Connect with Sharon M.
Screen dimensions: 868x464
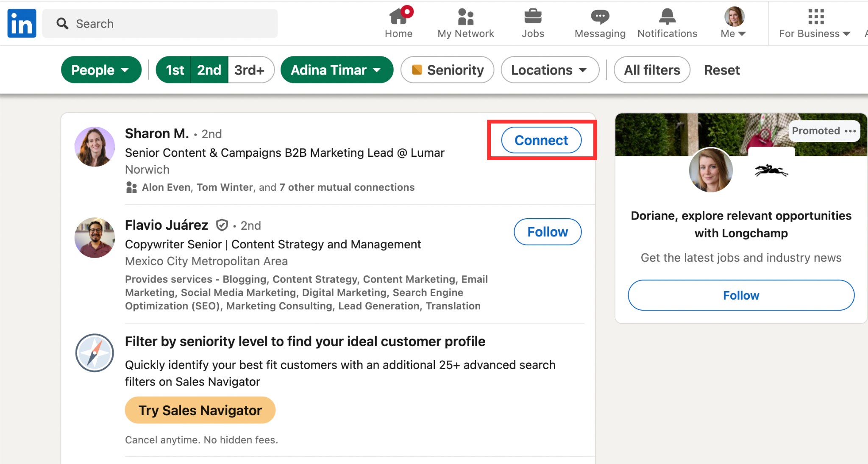click(x=541, y=140)
